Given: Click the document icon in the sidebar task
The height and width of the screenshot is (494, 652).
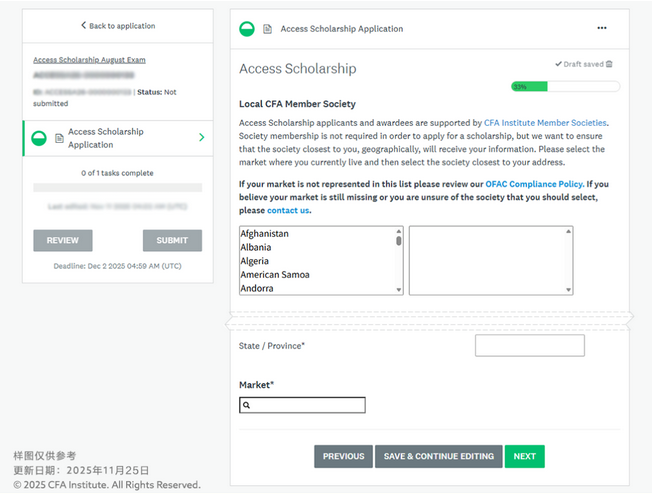Looking at the screenshot, I should (58, 138).
